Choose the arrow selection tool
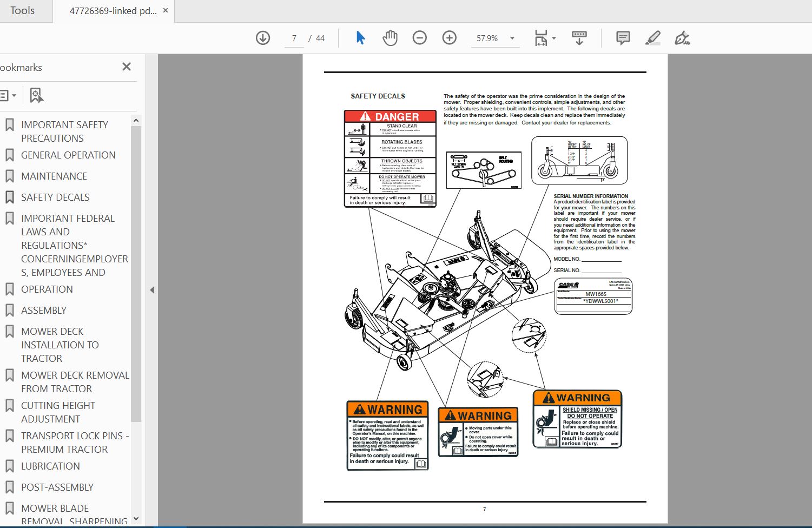 tap(360, 38)
